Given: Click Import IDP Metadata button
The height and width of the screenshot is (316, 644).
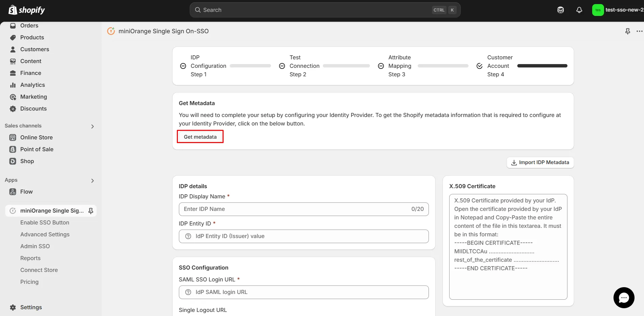Looking at the screenshot, I should (540, 162).
